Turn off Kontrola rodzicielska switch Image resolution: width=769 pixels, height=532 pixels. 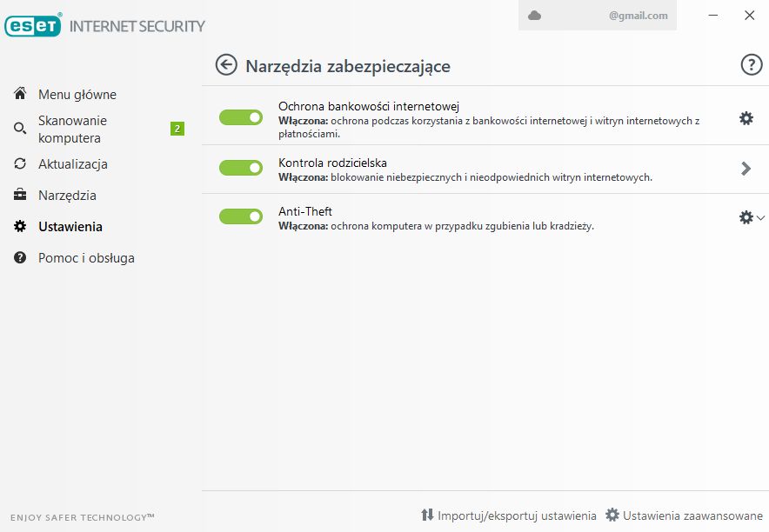coord(241,168)
